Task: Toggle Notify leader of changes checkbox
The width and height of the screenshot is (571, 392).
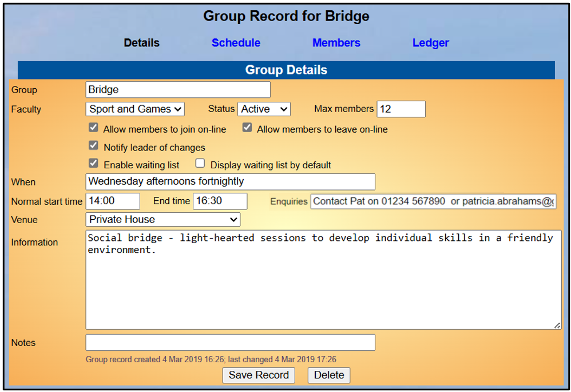Action: pos(93,146)
